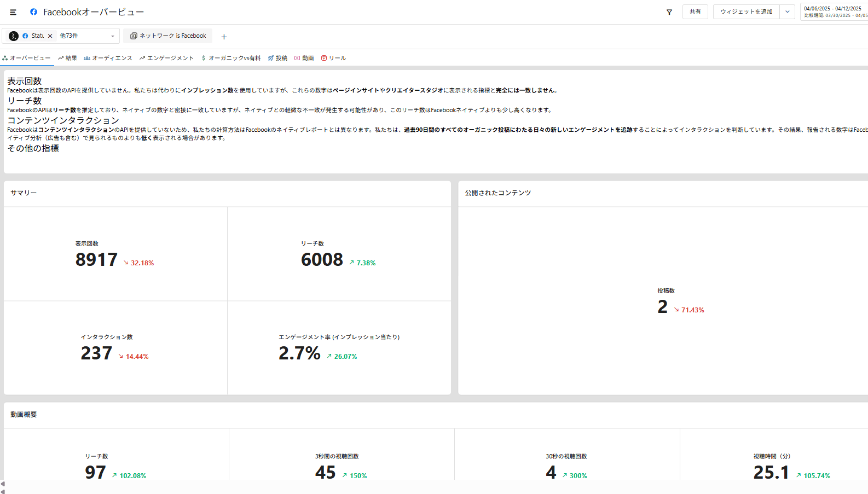Switch to the オーディエンス tab

coord(108,58)
